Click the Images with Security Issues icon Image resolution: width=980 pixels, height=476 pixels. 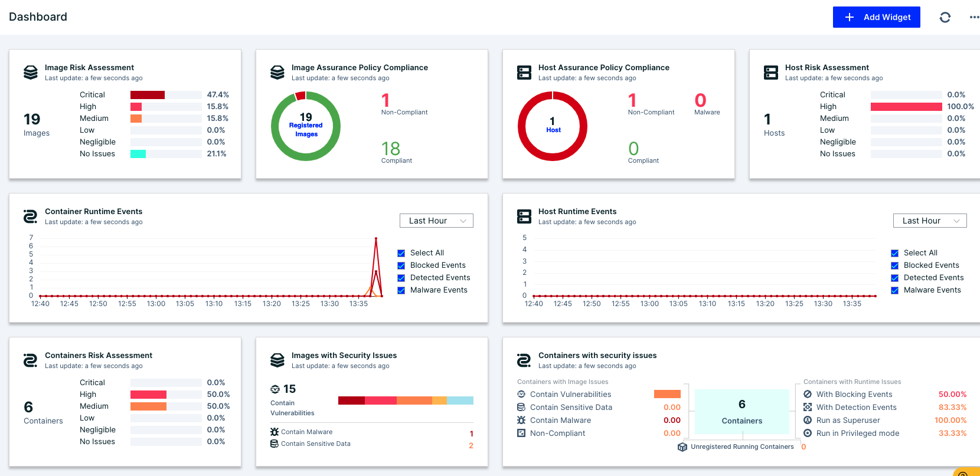(277, 360)
